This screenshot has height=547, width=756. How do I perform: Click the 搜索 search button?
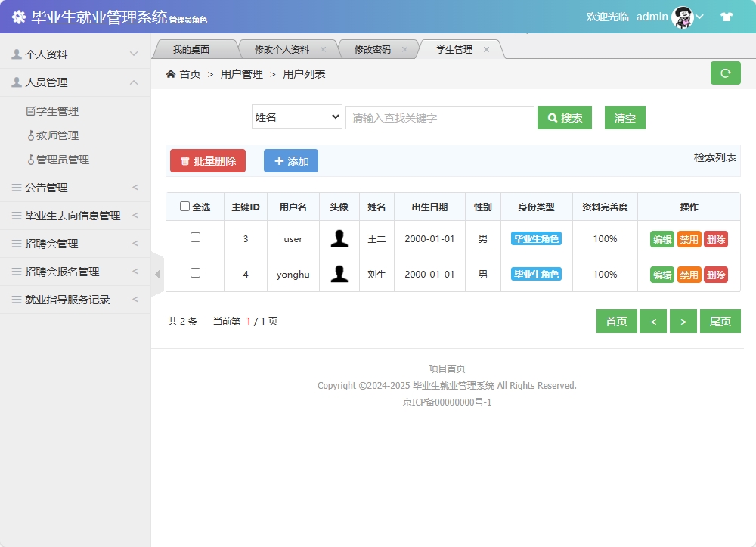(564, 118)
